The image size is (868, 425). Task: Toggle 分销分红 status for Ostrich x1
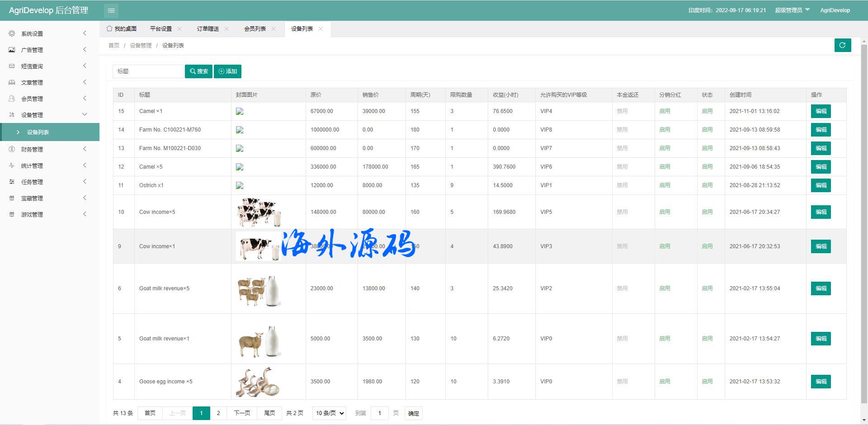[665, 185]
